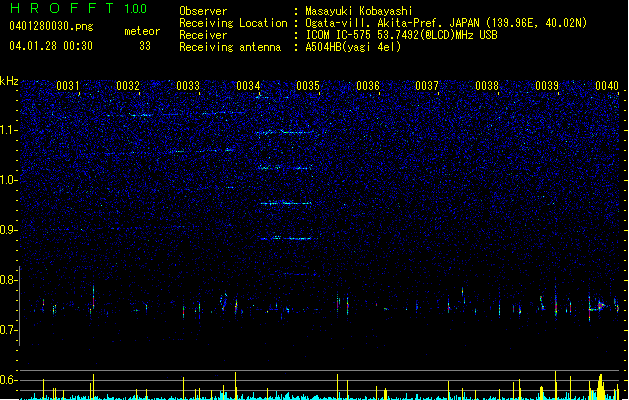
Task: Click the 0032 time marker
Action: [128, 85]
